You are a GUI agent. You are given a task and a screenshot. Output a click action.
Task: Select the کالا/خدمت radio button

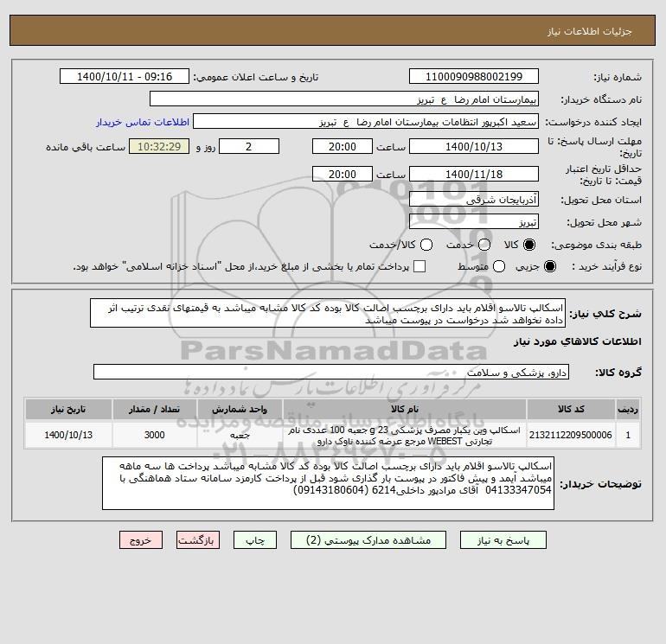(x=426, y=245)
